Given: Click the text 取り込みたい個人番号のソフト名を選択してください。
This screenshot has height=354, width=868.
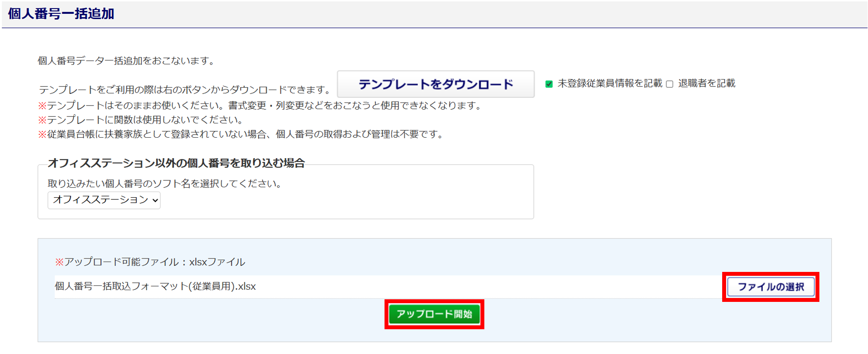Looking at the screenshot, I should pos(165,184).
